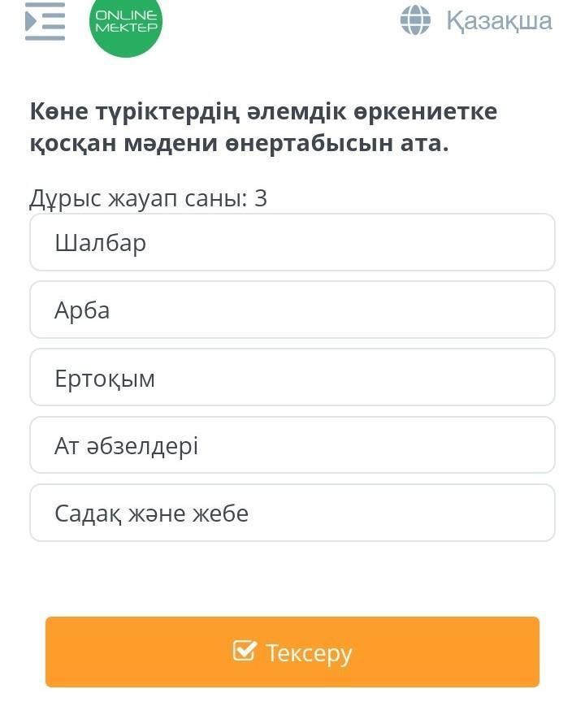This screenshot has height=728, width=585.
Task: Click the Дұрыс жауап саны label
Action: 149,198
